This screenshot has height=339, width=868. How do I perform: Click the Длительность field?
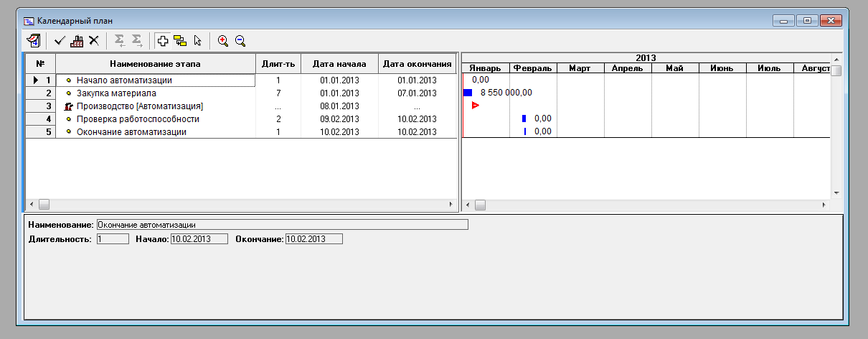[113, 238]
